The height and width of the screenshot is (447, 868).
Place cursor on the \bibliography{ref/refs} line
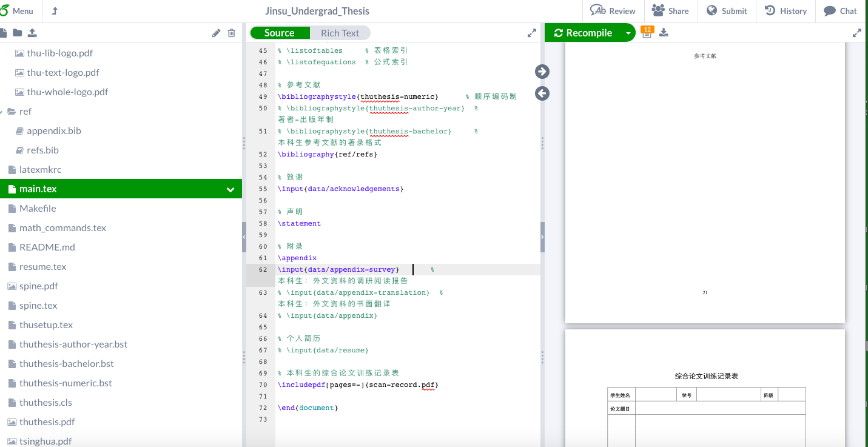click(x=328, y=155)
